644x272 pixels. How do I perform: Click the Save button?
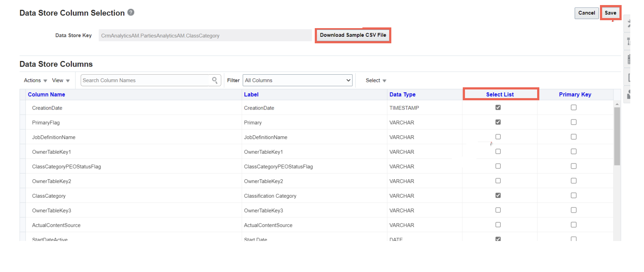[x=610, y=13]
